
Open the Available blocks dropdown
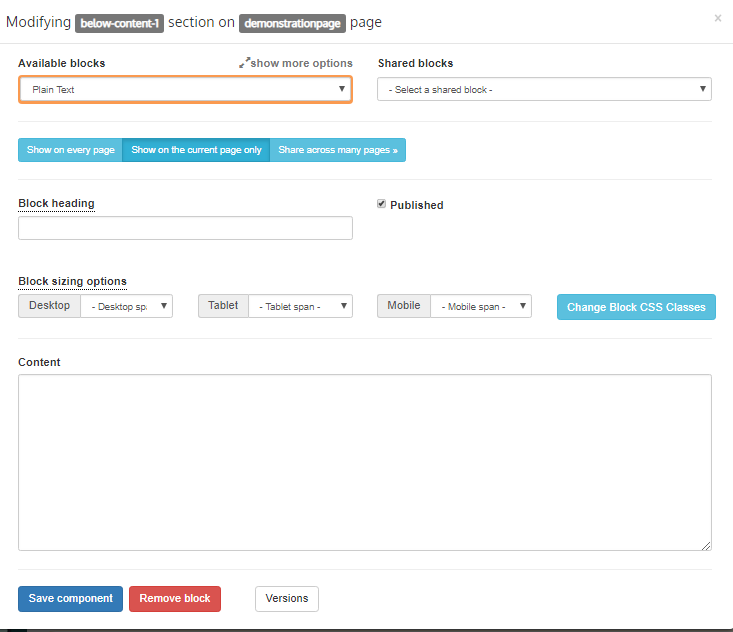(185, 90)
